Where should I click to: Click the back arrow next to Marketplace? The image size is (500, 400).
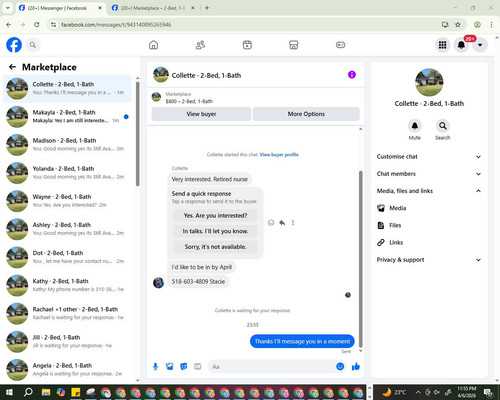coord(12,67)
